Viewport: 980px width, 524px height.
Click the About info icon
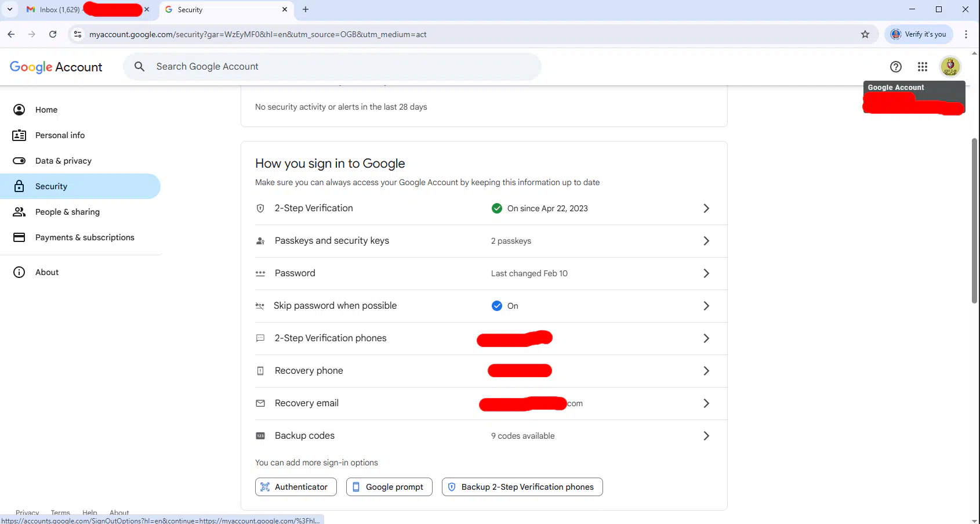point(19,272)
